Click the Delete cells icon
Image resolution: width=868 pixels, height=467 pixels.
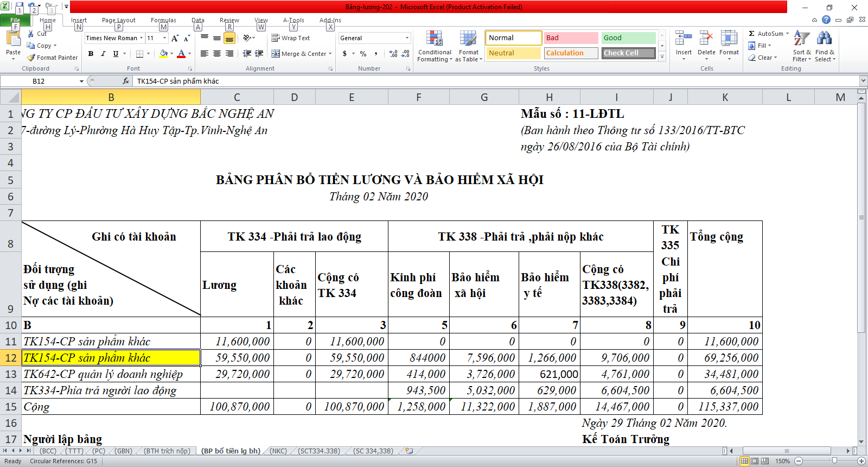tap(706, 45)
